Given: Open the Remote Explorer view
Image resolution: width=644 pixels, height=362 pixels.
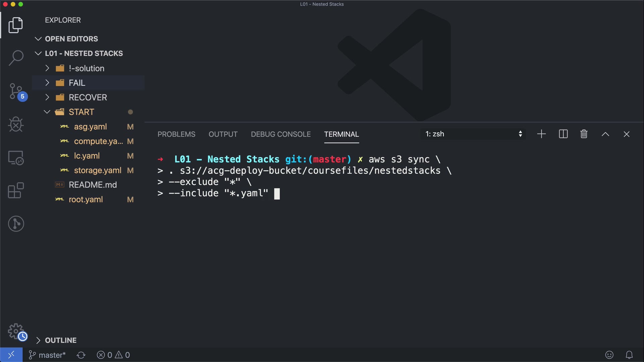Looking at the screenshot, I should (x=16, y=158).
